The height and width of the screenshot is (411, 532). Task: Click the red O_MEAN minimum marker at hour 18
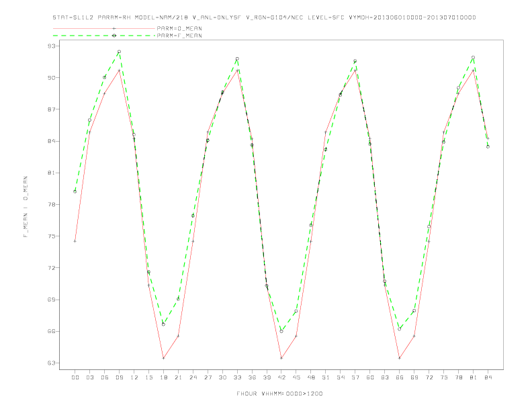[163, 358]
